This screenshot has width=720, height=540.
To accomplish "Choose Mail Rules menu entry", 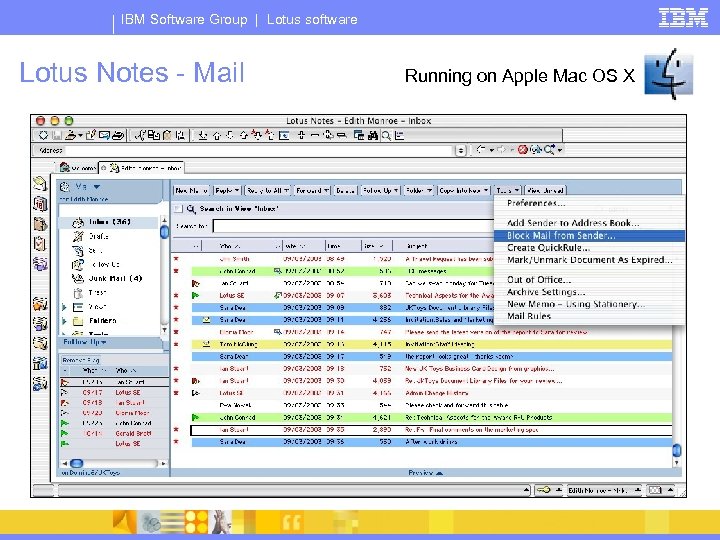I will (529, 316).
